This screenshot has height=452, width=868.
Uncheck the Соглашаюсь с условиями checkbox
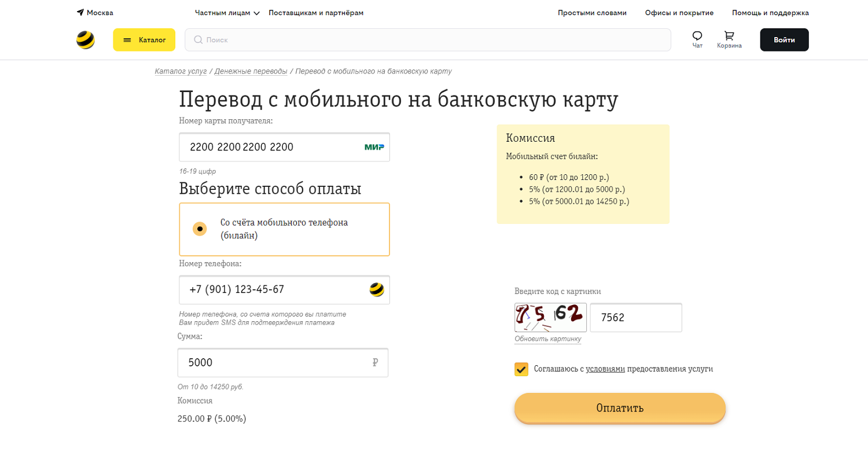[521, 369]
